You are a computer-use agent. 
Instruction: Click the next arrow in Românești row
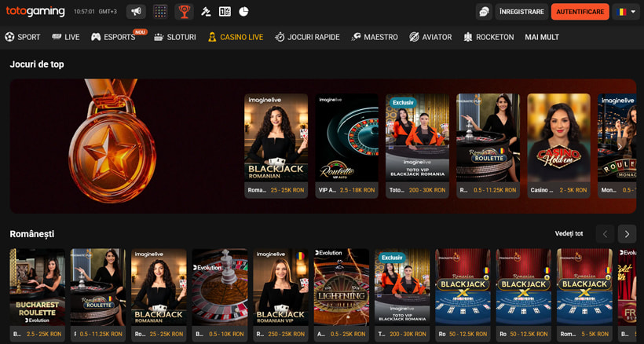click(627, 234)
